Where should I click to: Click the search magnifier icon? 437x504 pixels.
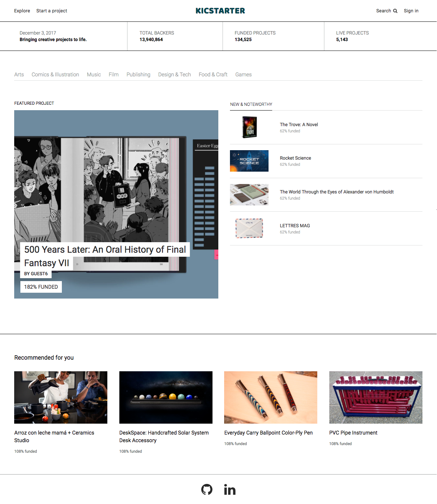tap(395, 11)
